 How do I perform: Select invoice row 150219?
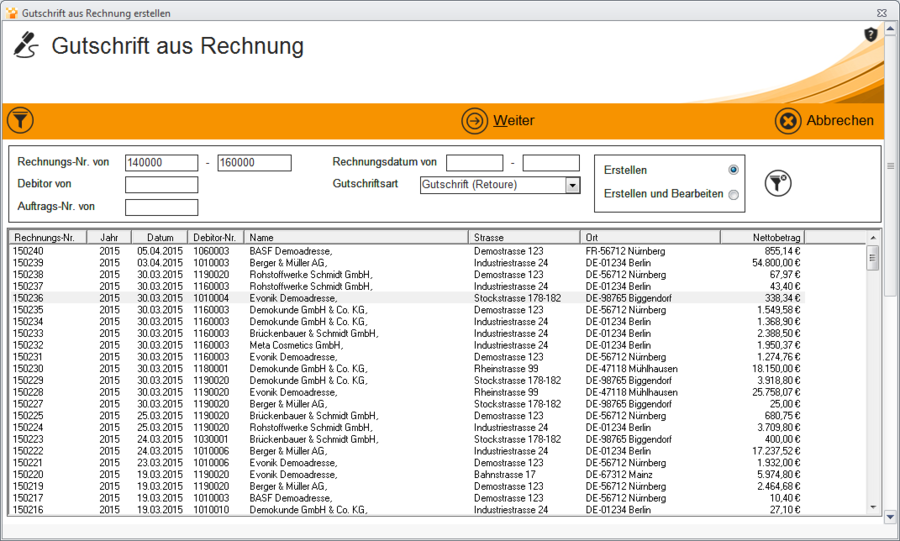click(x=407, y=486)
